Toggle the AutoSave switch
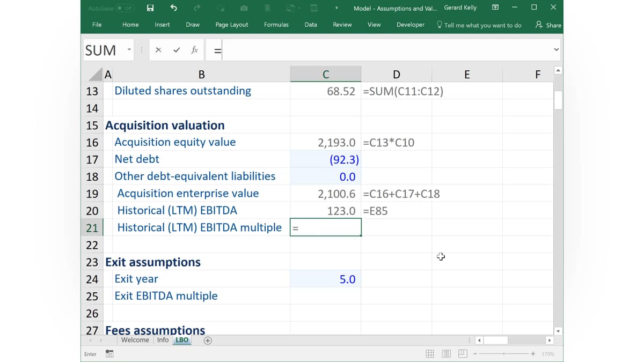Image resolution: width=644 pixels, height=362 pixels. point(125,8)
